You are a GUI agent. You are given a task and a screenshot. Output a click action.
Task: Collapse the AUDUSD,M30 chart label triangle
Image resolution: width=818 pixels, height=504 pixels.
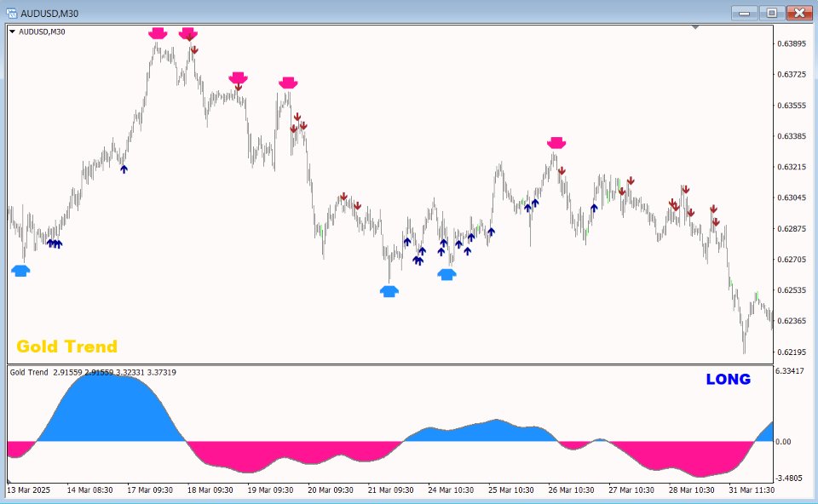[x=12, y=31]
